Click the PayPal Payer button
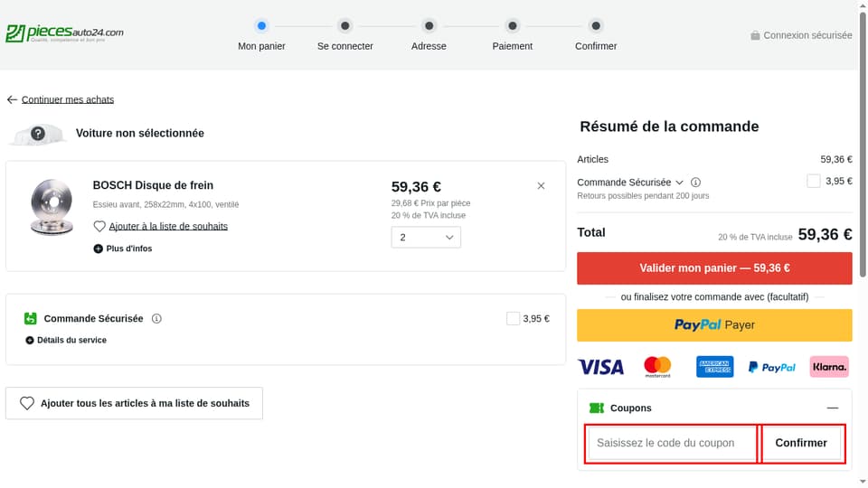868x488 pixels. pyautogui.click(x=714, y=325)
